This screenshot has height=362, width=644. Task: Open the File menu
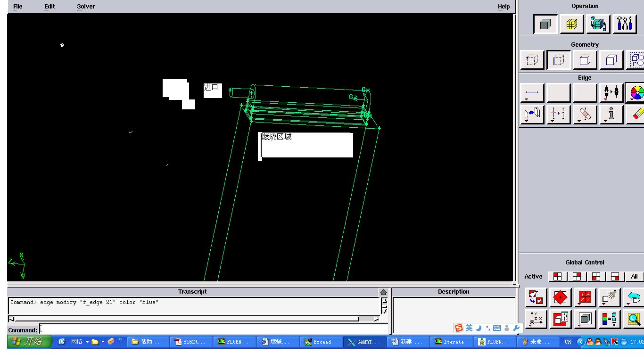pos(17,7)
